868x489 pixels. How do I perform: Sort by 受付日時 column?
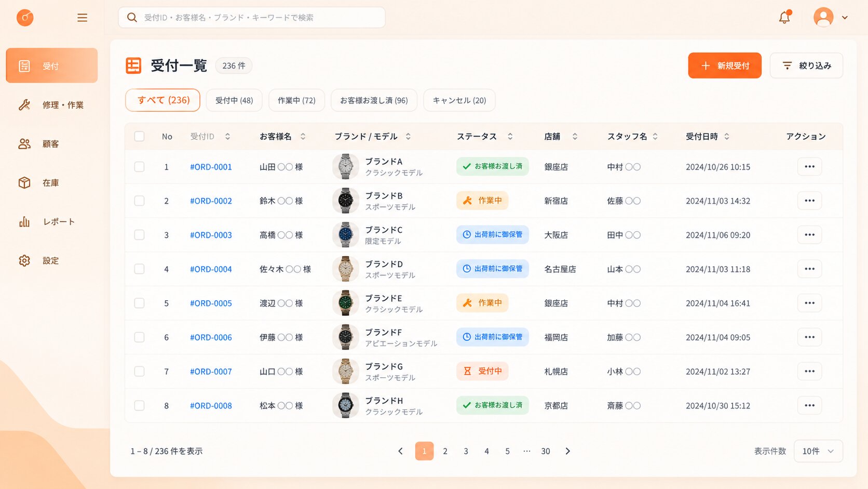pos(727,136)
